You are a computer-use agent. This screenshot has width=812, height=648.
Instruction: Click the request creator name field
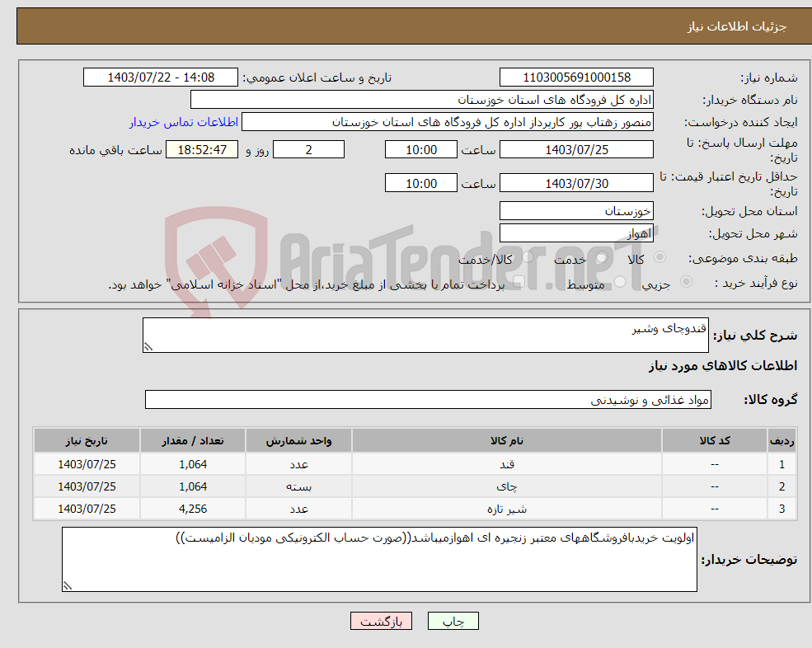tap(448, 122)
